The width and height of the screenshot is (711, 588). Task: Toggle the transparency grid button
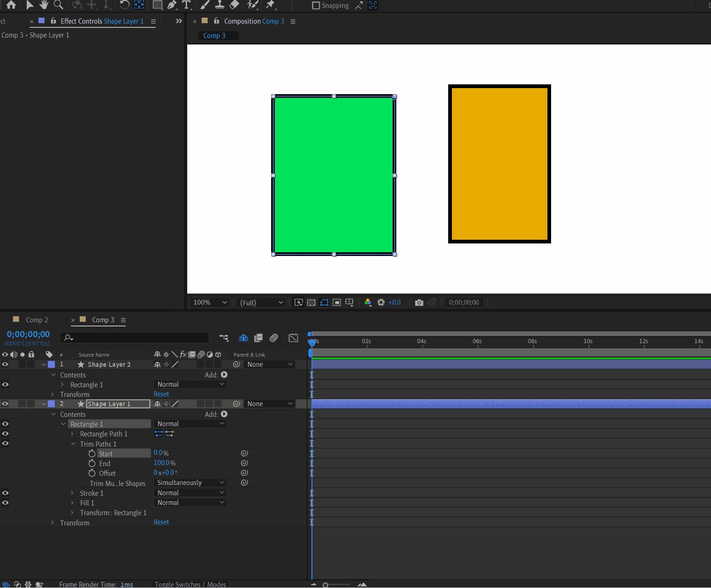point(311,302)
